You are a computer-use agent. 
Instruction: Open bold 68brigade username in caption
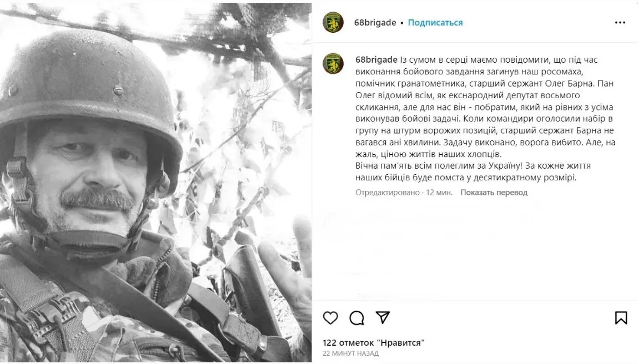click(x=376, y=60)
